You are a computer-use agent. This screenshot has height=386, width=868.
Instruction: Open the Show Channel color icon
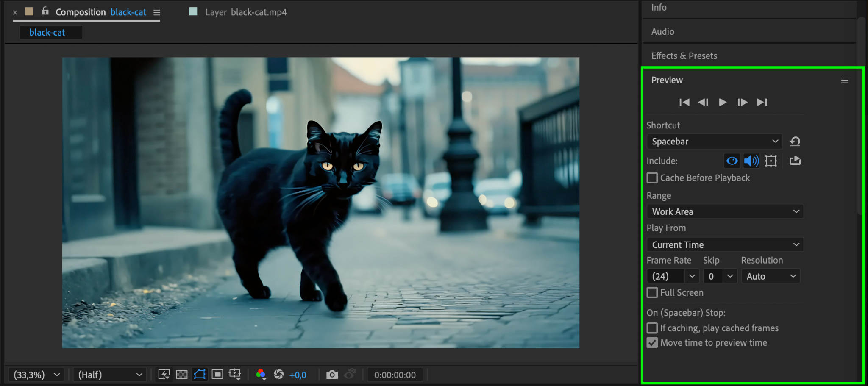[261, 374]
